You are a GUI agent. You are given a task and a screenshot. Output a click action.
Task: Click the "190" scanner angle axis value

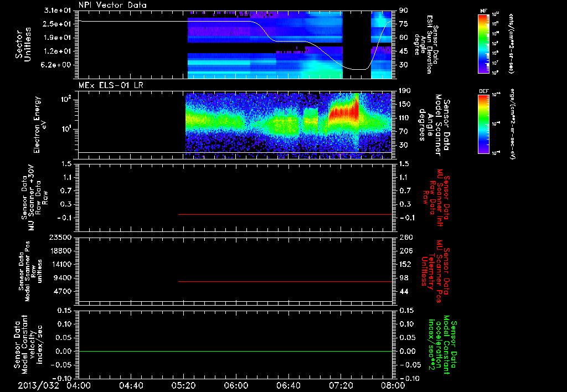[x=405, y=91]
